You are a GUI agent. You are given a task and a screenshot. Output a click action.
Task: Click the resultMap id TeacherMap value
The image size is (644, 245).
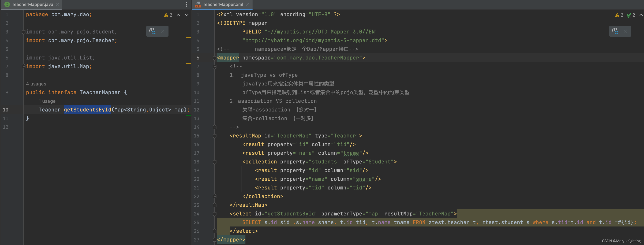[x=292, y=136]
